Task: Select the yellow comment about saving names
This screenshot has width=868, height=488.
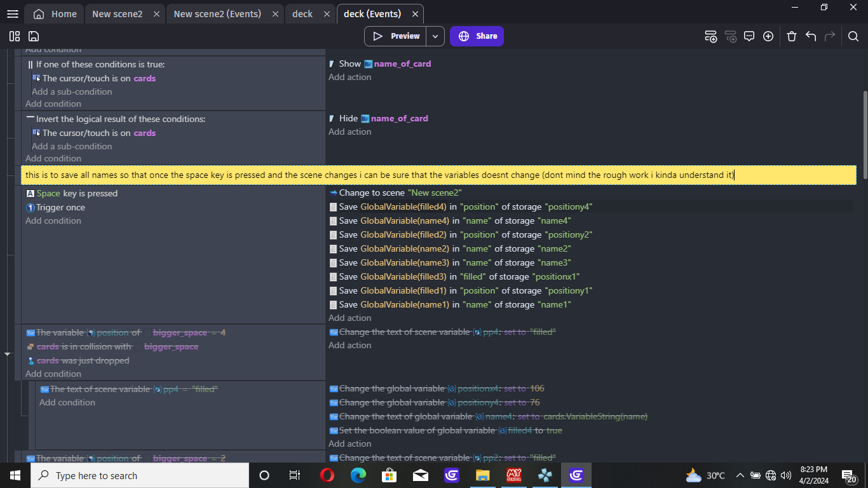Action: click(x=438, y=175)
